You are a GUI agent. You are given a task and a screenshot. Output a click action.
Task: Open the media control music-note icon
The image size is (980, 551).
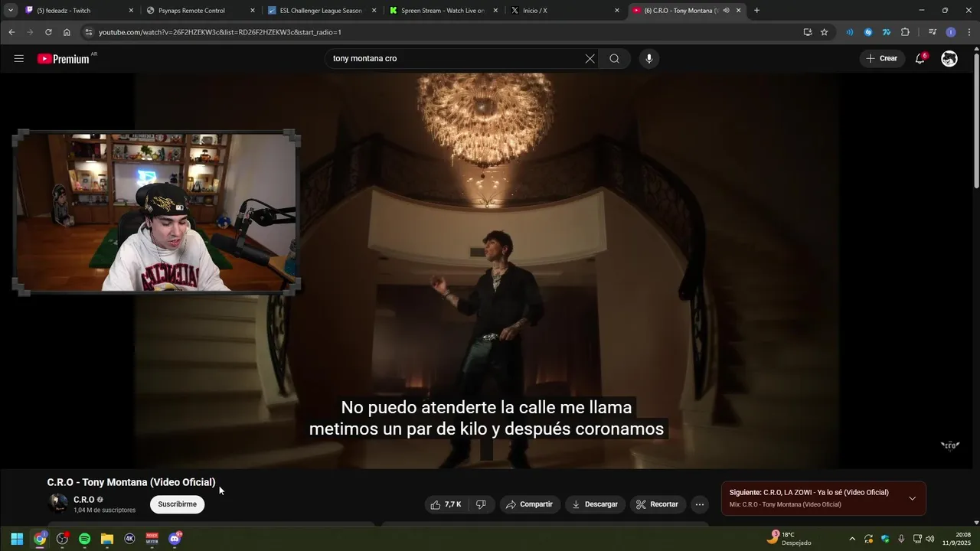pos(932,32)
